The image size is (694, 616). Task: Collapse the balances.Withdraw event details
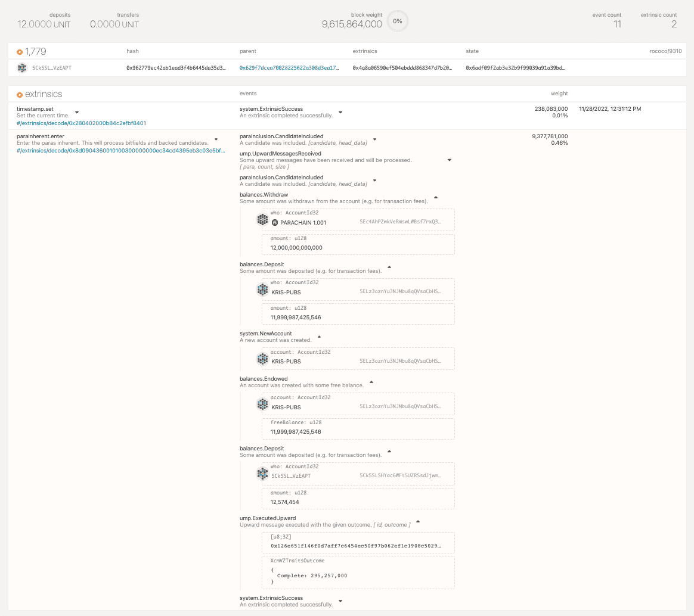pyautogui.click(x=435, y=197)
